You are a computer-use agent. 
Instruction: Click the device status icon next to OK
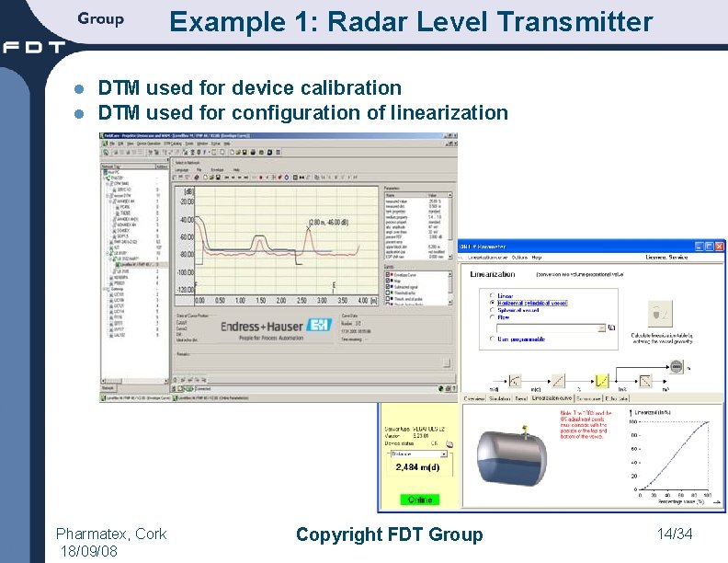click(x=449, y=443)
